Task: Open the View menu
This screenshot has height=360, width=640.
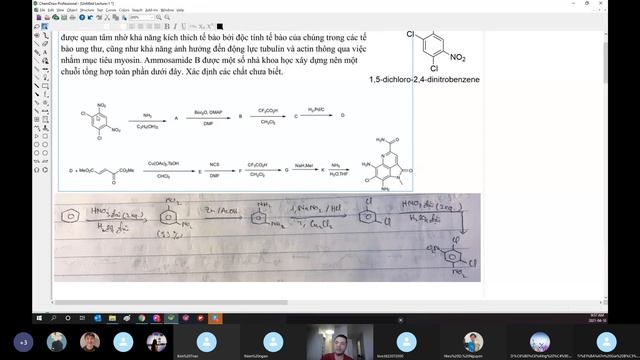Action: pos(60,10)
